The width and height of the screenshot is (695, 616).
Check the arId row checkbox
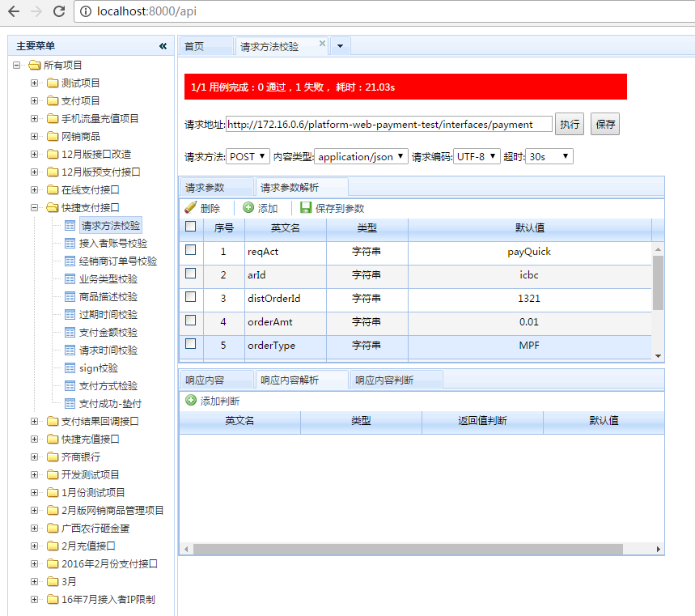[191, 273]
